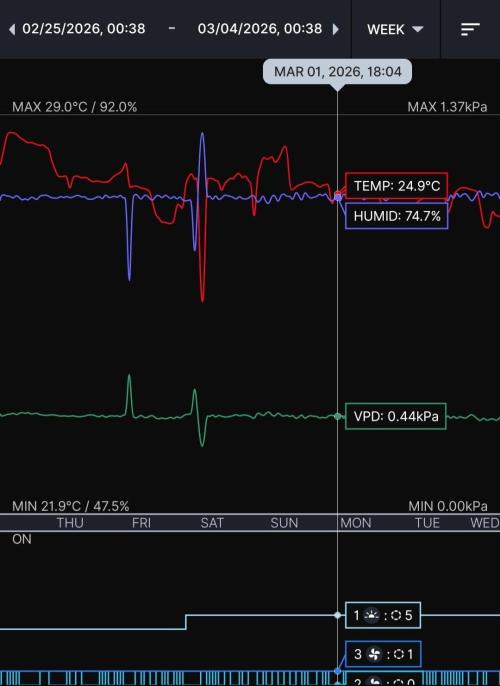
Task: Click the HUMID: 74.7% label box
Action: point(396,216)
